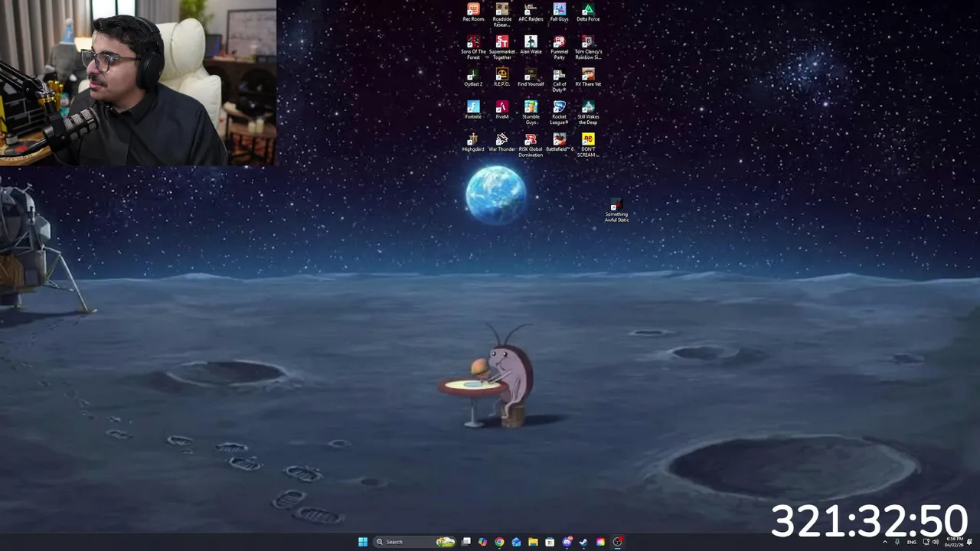Open Steam from the taskbar
The width and height of the screenshot is (980, 551).
click(583, 542)
